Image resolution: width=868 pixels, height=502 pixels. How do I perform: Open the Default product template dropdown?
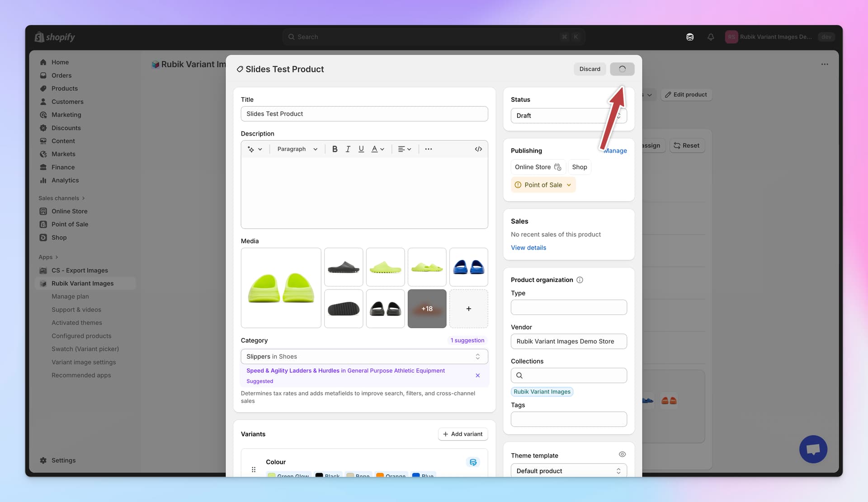coord(568,471)
